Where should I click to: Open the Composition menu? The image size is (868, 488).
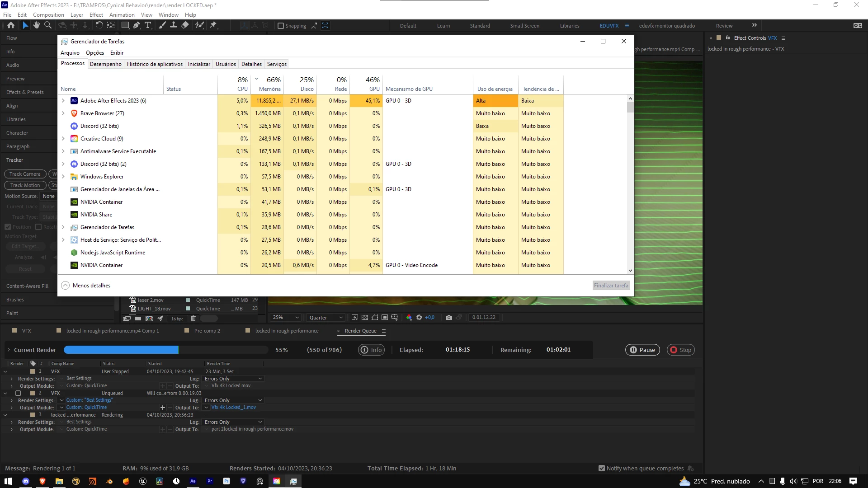tap(48, 14)
